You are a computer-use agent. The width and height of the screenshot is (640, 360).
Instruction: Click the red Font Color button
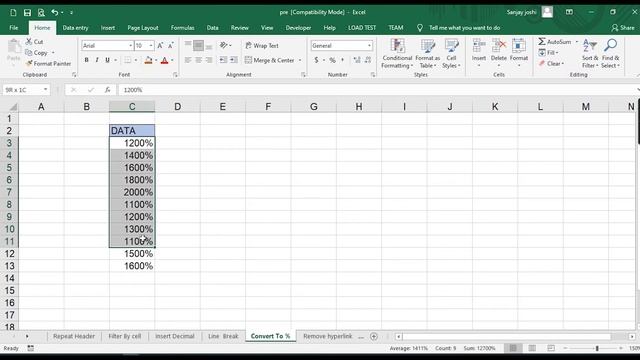pos(164,60)
